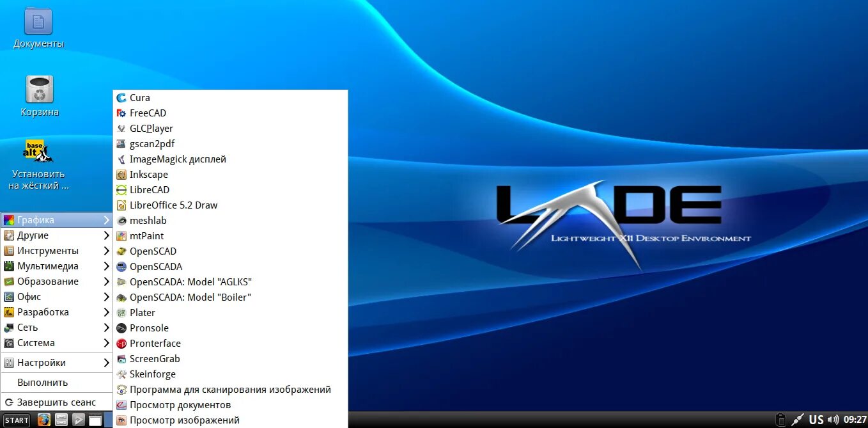Switch the US keyboard layout indicator
The height and width of the screenshot is (428, 868).
pyautogui.click(x=816, y=420)
